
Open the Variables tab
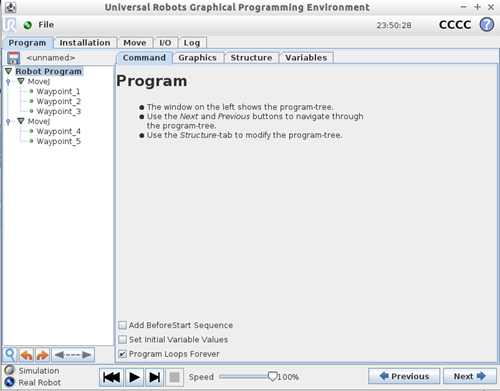point(306,58)
